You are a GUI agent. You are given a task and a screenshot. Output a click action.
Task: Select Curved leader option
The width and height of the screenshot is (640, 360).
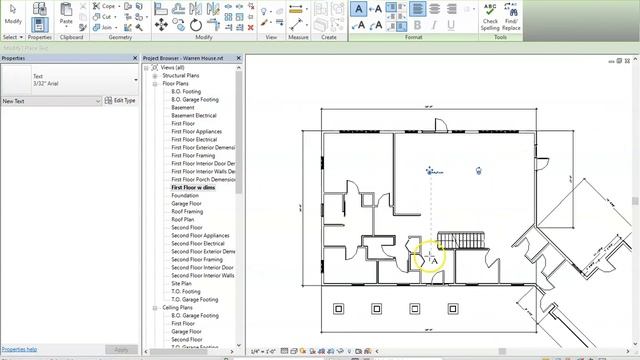[375, 25]
